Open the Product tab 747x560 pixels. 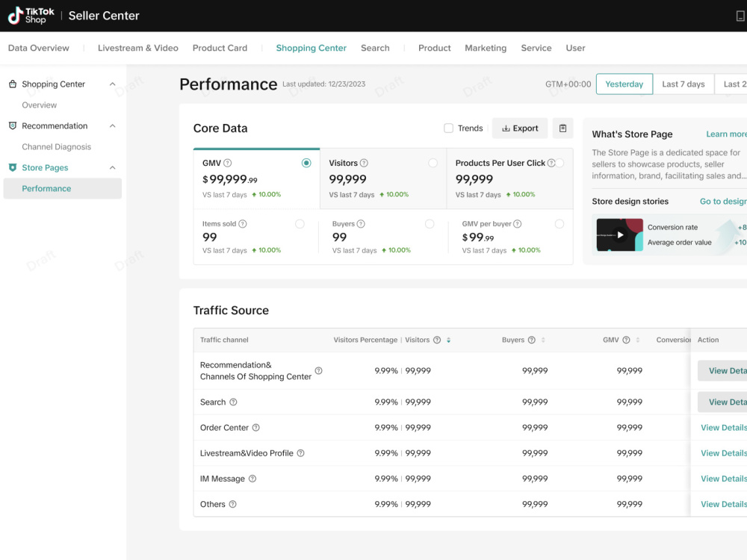(x=435, y=48)
